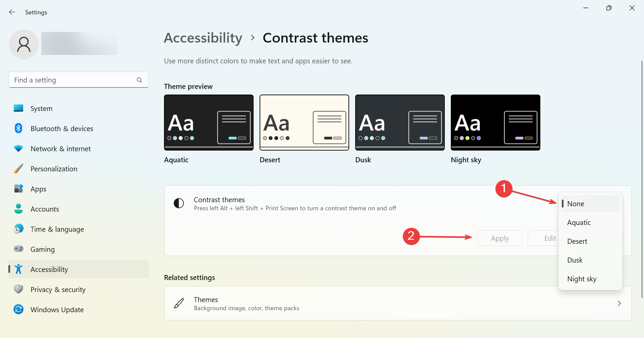Click the search magnifier icon
The height and width of the screenshot is (338, 644).
[140, 80]
